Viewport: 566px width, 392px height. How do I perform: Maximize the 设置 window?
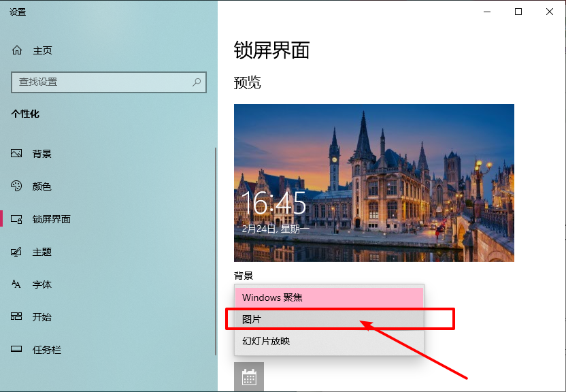point(518,12)
